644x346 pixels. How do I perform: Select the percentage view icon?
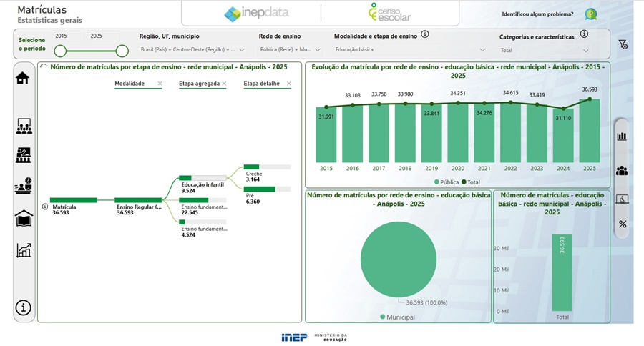(622, 224)
